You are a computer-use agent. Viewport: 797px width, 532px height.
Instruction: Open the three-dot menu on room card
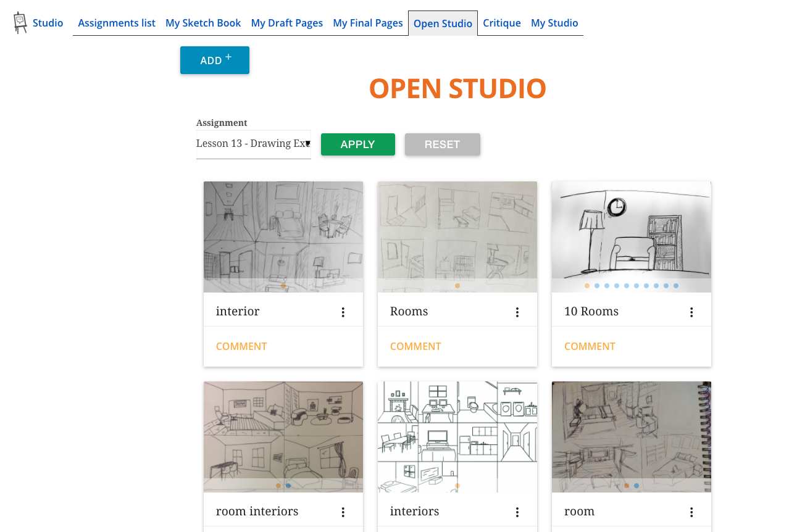tap(691, 512)
